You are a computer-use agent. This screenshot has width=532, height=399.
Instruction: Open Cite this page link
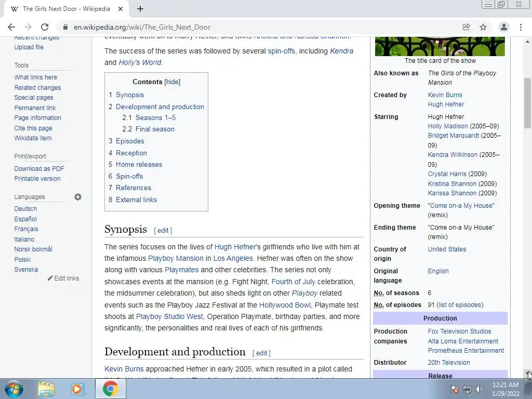(x=33, y=128)
